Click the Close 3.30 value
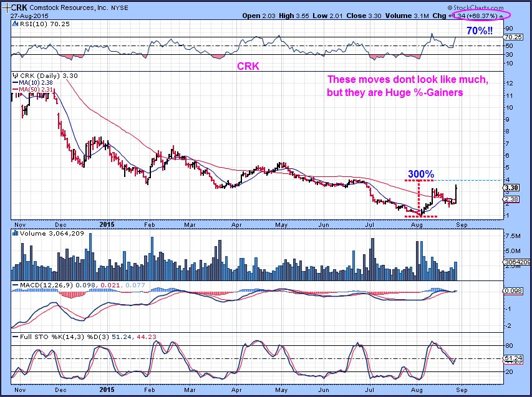 pyautogui.click(x=364, y=16)
